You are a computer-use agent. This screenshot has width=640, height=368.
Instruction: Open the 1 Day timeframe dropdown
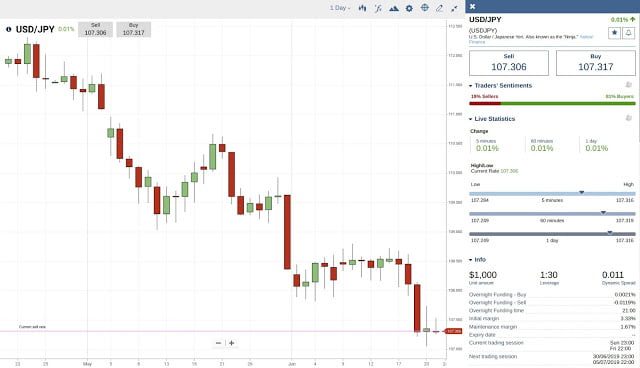340,8
